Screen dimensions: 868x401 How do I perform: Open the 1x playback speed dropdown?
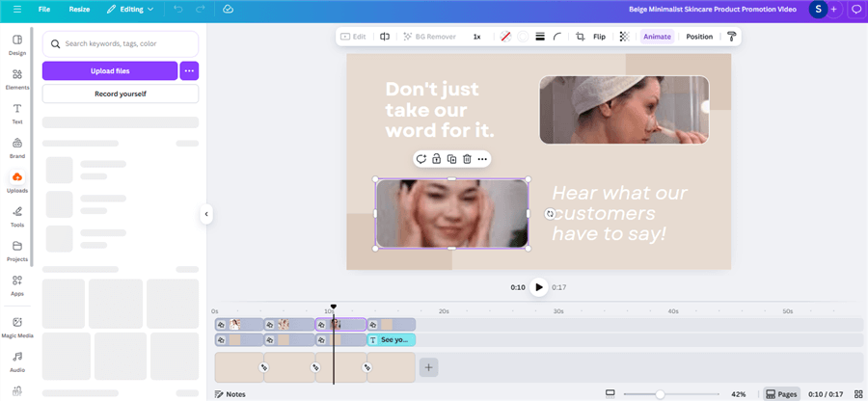(x=476, y=37)
